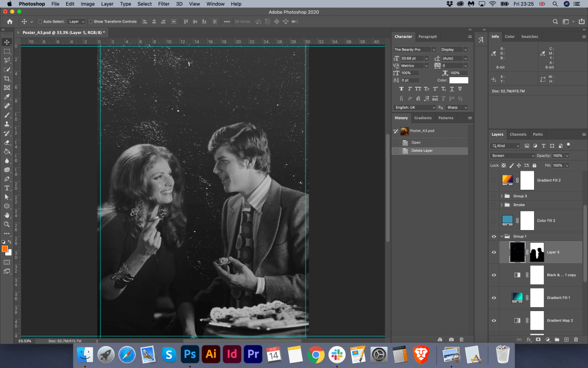Image resolution: width=588 pixels, height=368 pixels.
Task: Show the Gradient Fill 2 layer
Action: 494,180
